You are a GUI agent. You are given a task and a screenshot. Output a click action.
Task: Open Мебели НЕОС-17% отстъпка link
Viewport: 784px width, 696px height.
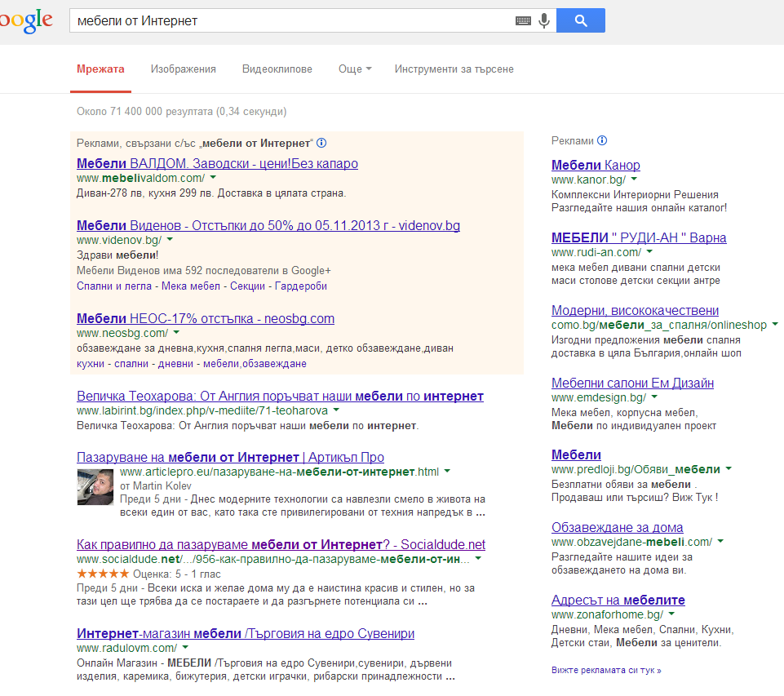click(x=206, y=318)
